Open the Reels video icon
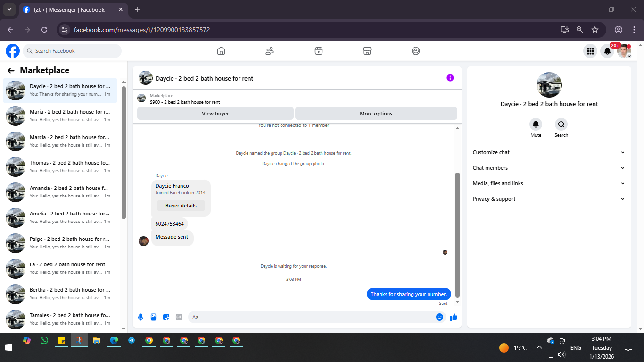Screen dimensions: 644x362 pyautogui.click(x=319, y=51)
